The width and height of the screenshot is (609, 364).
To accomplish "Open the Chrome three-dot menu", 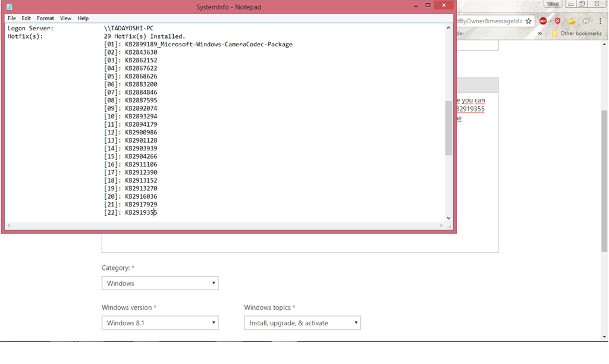I will 601,21.
